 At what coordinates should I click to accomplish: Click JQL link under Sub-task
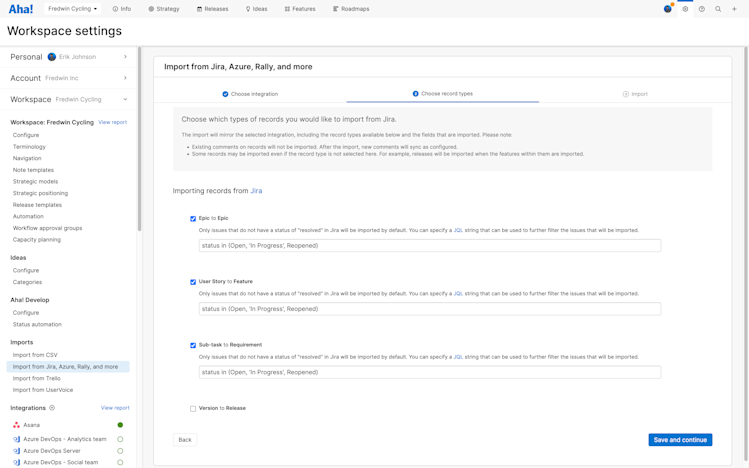(x=458, y=357)
